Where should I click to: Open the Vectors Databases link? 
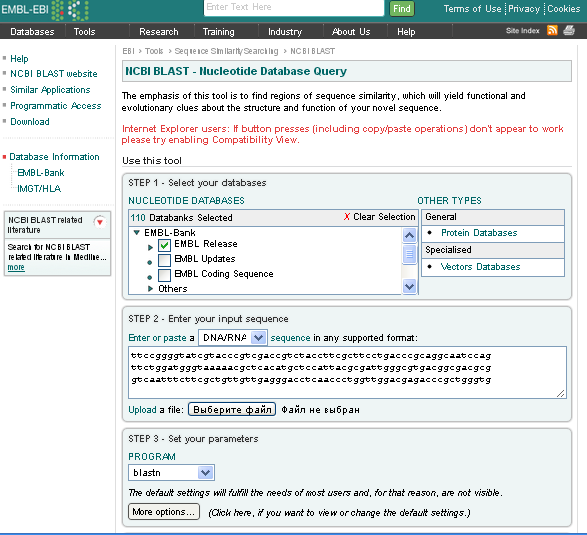click(x=480, y=267)
